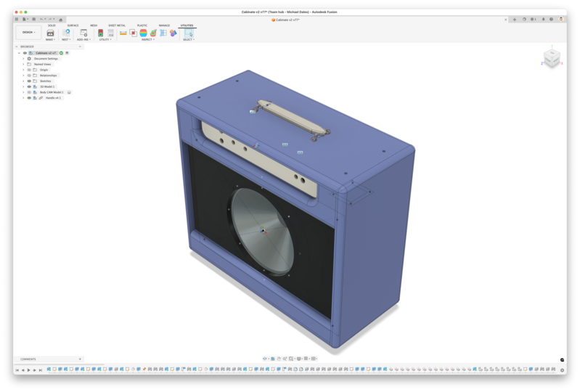The width and height of the screenshot is (580, 392).
Task: Click the Display Settings monitor icon
Action: [x=299, y=359]
